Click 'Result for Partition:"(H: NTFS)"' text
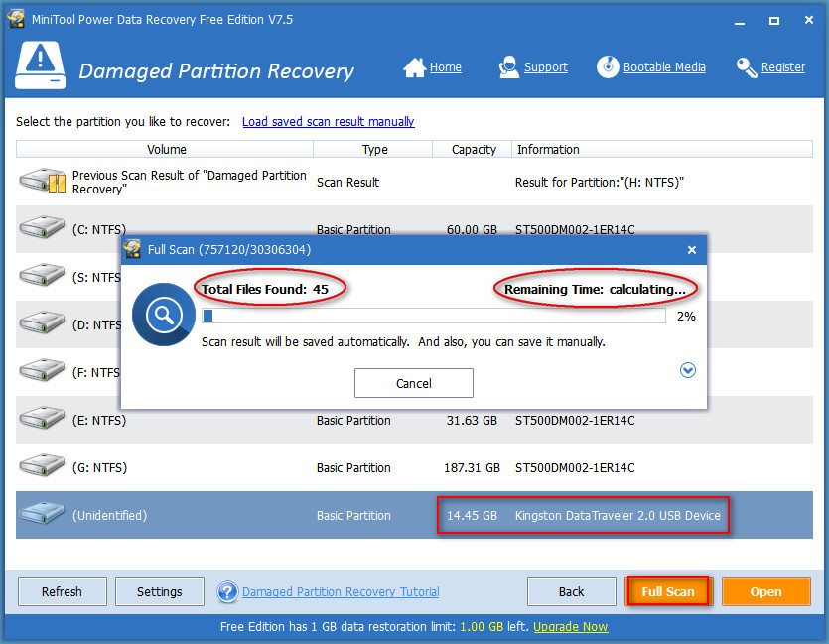This screenshot has width=829, height=644. (x=600, y=183)
